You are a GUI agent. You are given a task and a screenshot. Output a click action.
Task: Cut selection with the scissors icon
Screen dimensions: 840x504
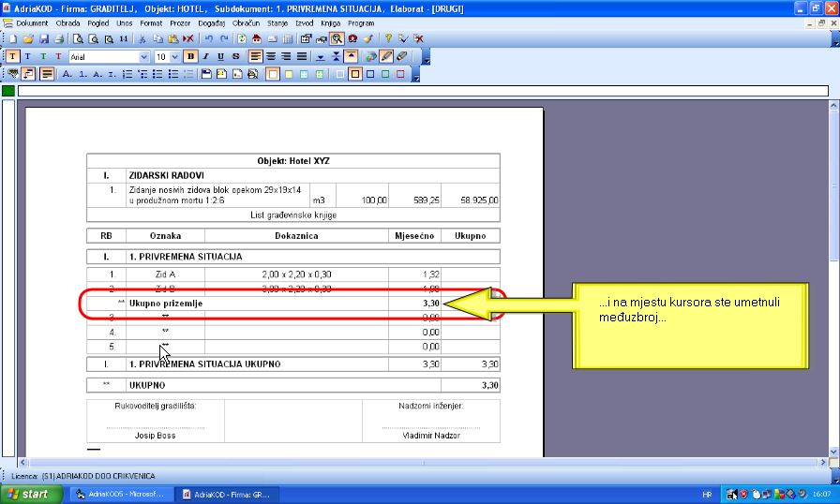142,38
